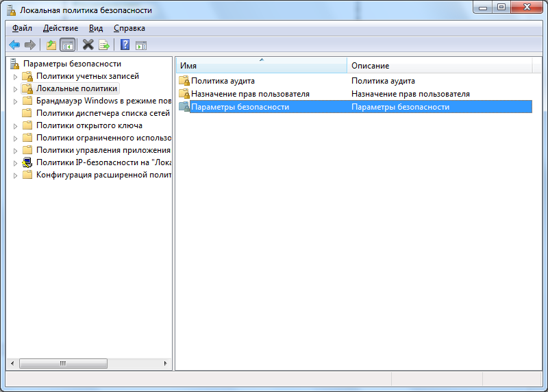Select Параметры безопасности root tree label
Screen dimensions: 548x392
click(x=72, y=64)
